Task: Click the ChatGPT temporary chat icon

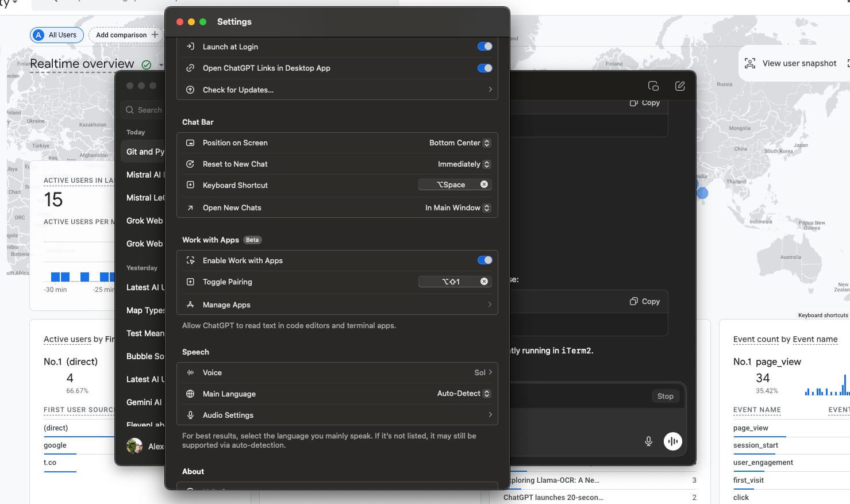Action: [653, 86]
